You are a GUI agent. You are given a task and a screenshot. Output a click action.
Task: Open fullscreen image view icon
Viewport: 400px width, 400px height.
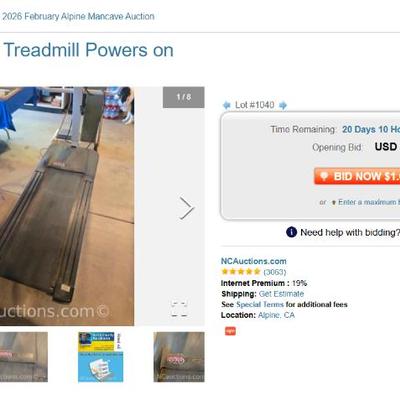(179, 309)
